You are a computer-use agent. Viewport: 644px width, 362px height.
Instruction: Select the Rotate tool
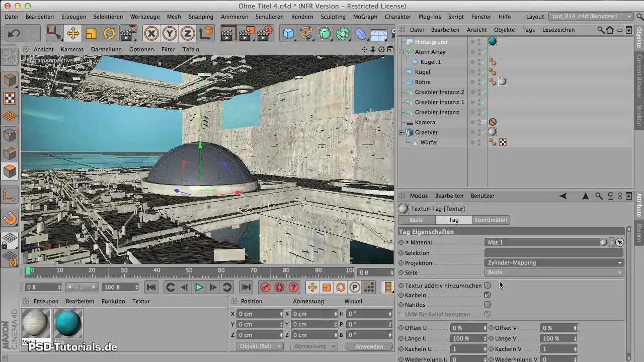[x=109, y=34]
